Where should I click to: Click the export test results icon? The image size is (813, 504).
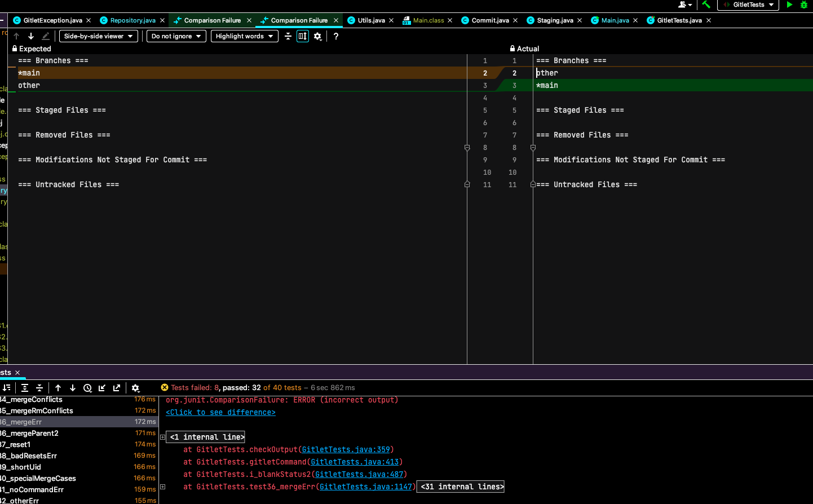pyautogui.click(x=117, y=388)
